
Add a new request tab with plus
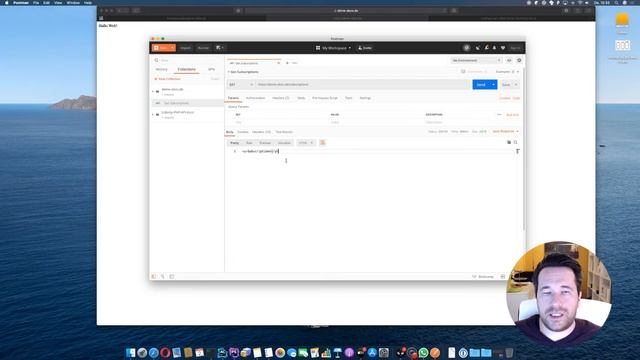(287, 63)
